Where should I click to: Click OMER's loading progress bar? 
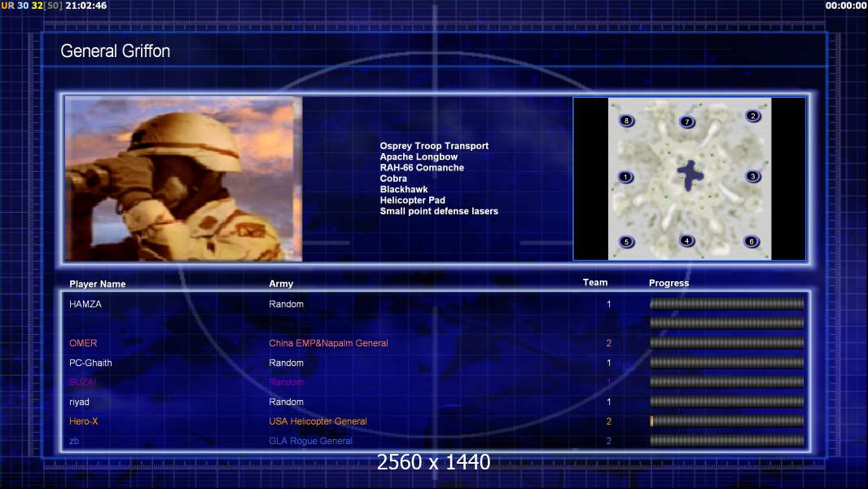click(727, 343)
